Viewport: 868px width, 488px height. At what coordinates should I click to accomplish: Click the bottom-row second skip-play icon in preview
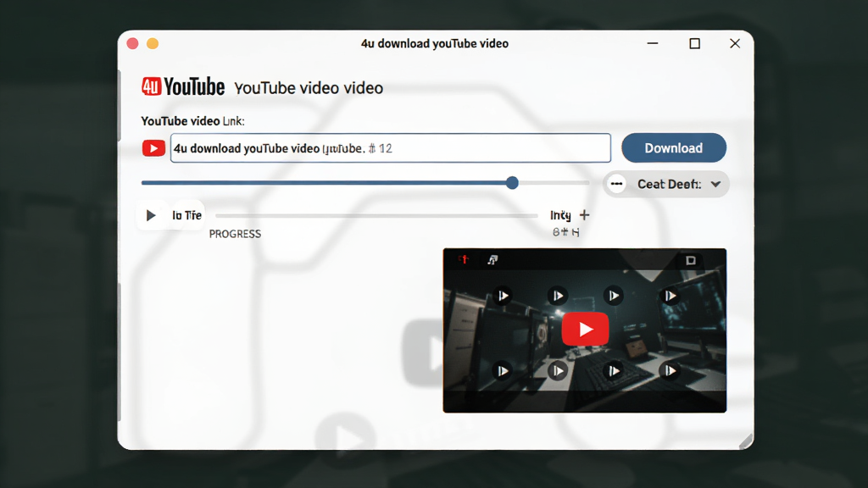[x=558, y=371]
